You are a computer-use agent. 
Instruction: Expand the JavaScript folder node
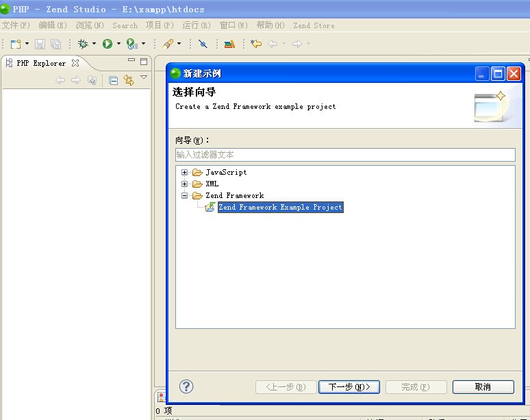[x=185, y=173]
